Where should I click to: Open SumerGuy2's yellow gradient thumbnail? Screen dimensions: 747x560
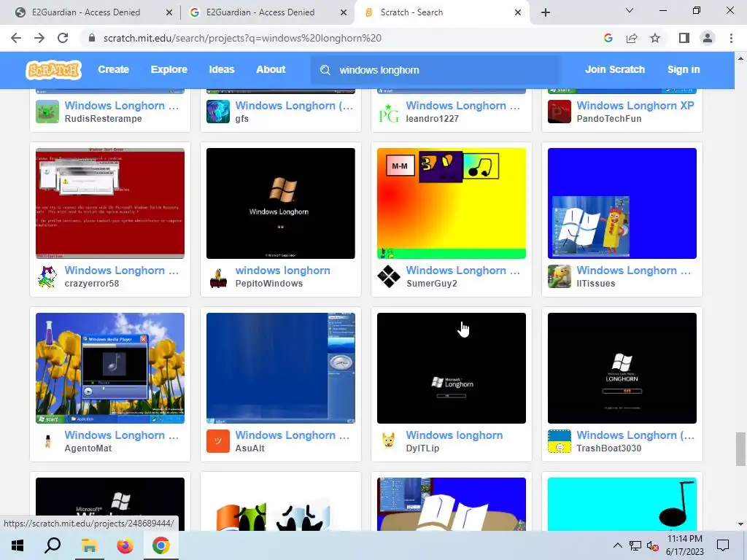451,203
